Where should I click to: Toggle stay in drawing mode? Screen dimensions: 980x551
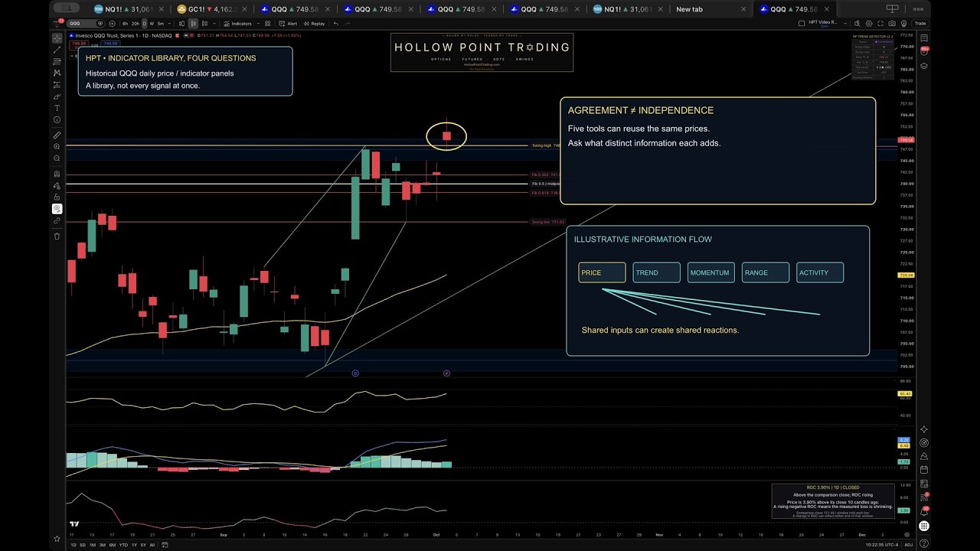coord(57,185)
